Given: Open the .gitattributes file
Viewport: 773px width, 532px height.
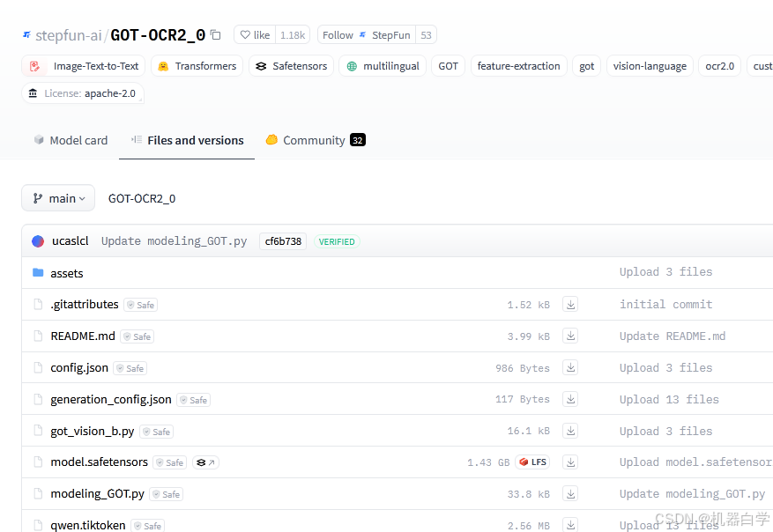Looking at the screenshot, I should [85, 305].
